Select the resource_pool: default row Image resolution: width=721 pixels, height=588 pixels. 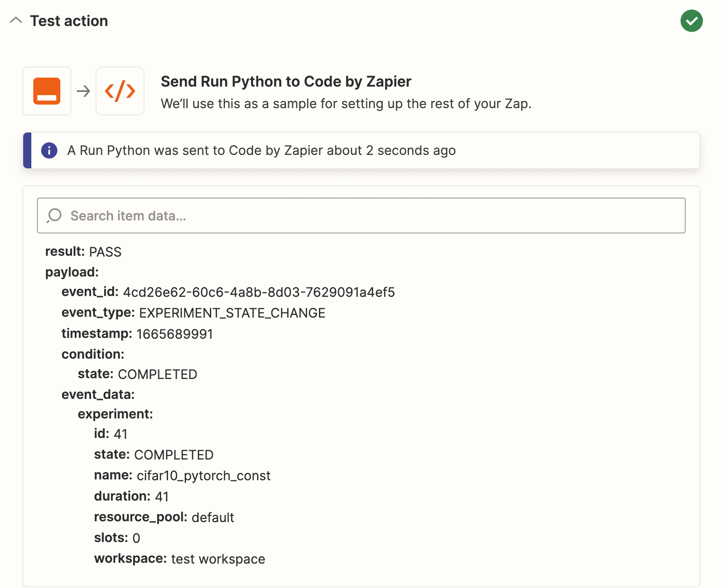(164, 517)
